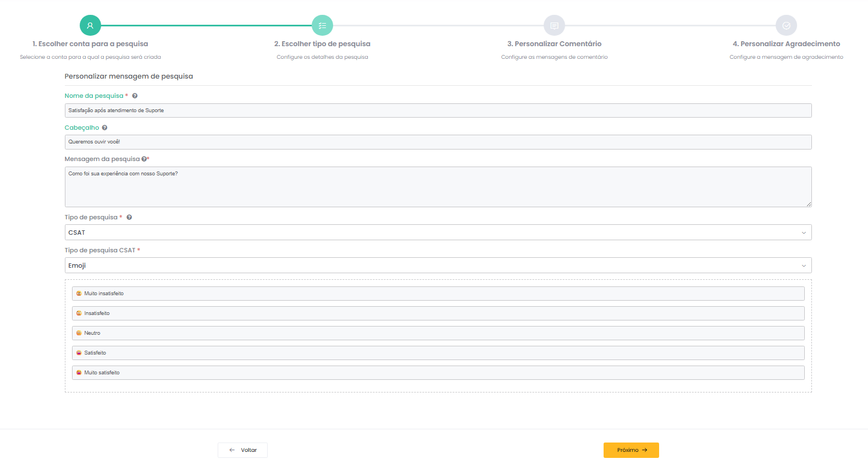868x470 pixels.
Task: Select the Personalizar Agradecimento step title
Action: coord(786,44)
